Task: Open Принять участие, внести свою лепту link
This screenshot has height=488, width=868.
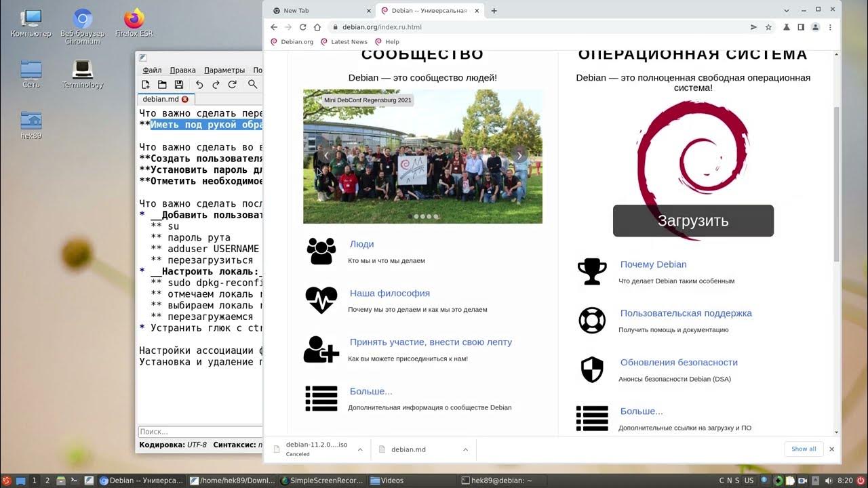Action: [431, 342]
